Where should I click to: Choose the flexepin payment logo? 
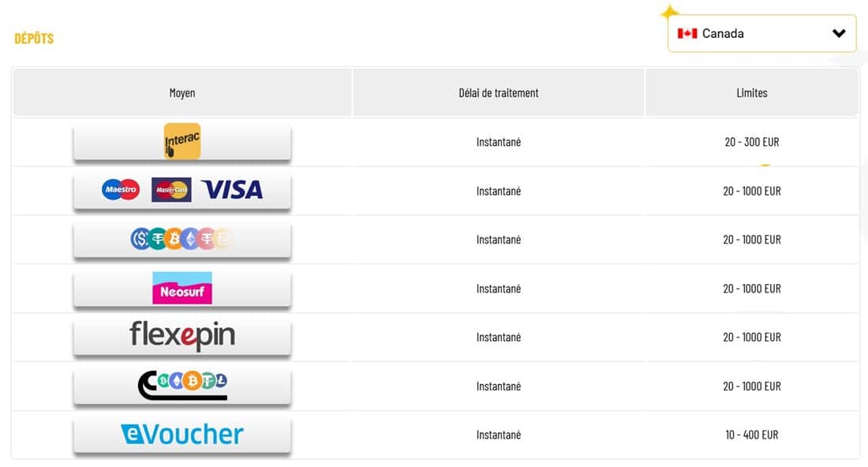click(x=182, y=335)
